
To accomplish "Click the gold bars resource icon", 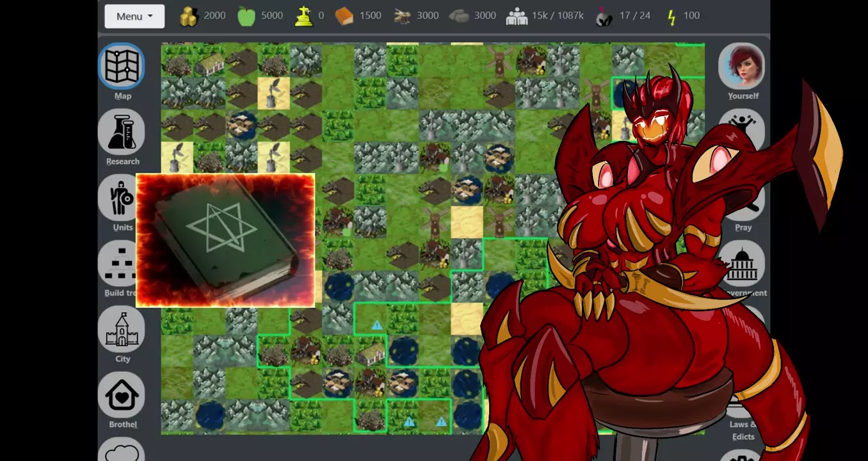I will pyautogui.click(x=188, y=16).
